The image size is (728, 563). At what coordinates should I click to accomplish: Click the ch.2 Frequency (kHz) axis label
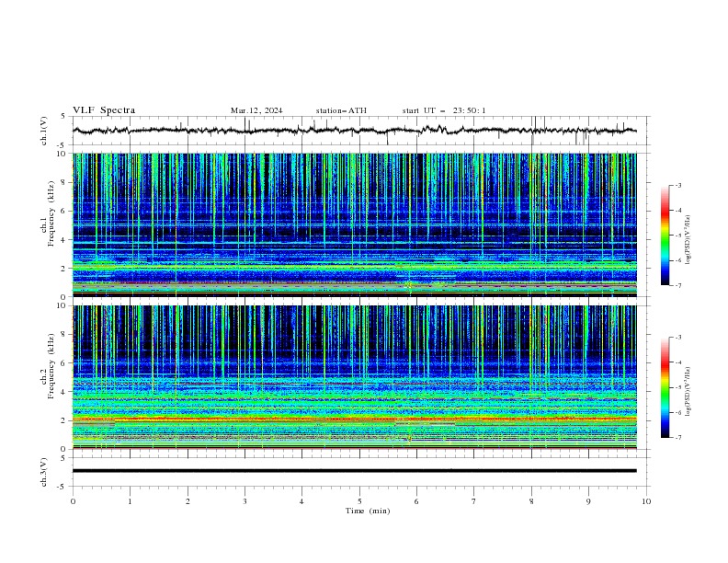pyautogui.click(x=47, y=366)
